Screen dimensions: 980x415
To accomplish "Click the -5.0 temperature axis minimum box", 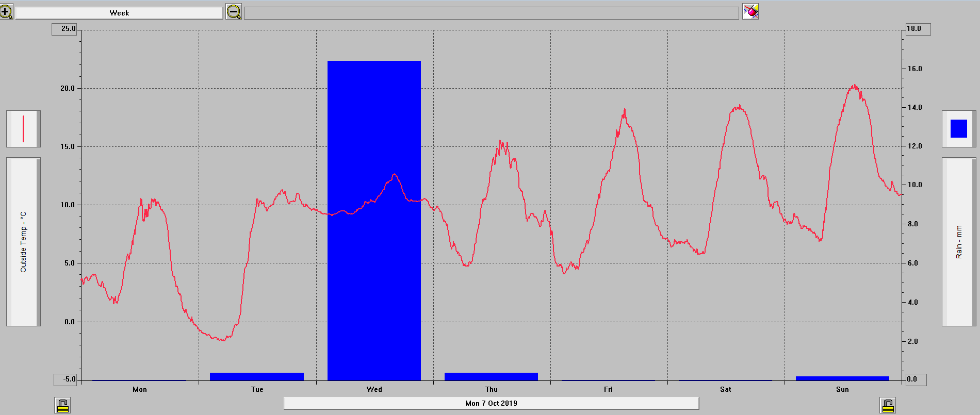I will click(67, 379).
